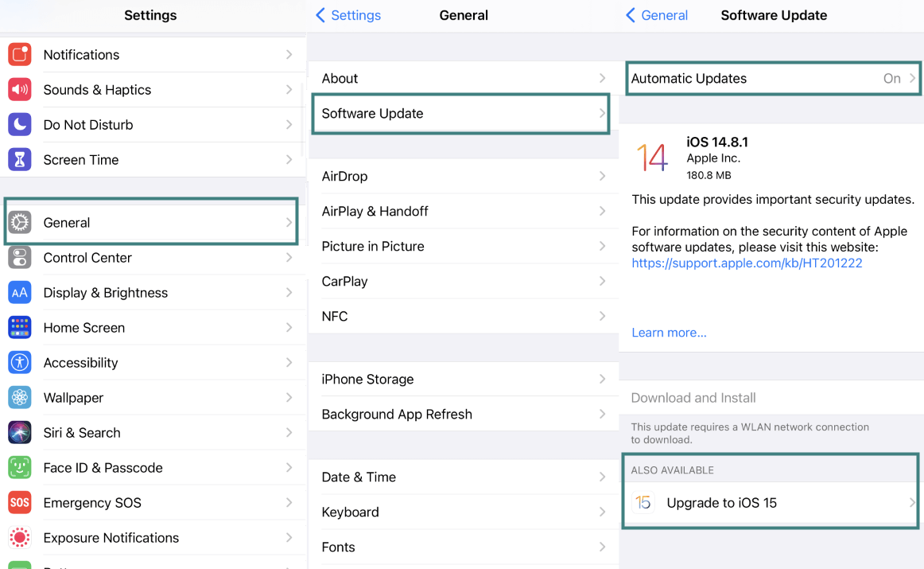This screenshot has height=569, width=924.
Task: Select the General gear icon
Action: (x=20, y=223)
